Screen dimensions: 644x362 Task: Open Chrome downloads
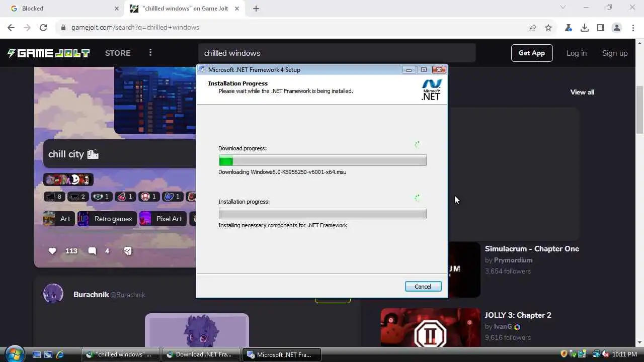(585, 28)
